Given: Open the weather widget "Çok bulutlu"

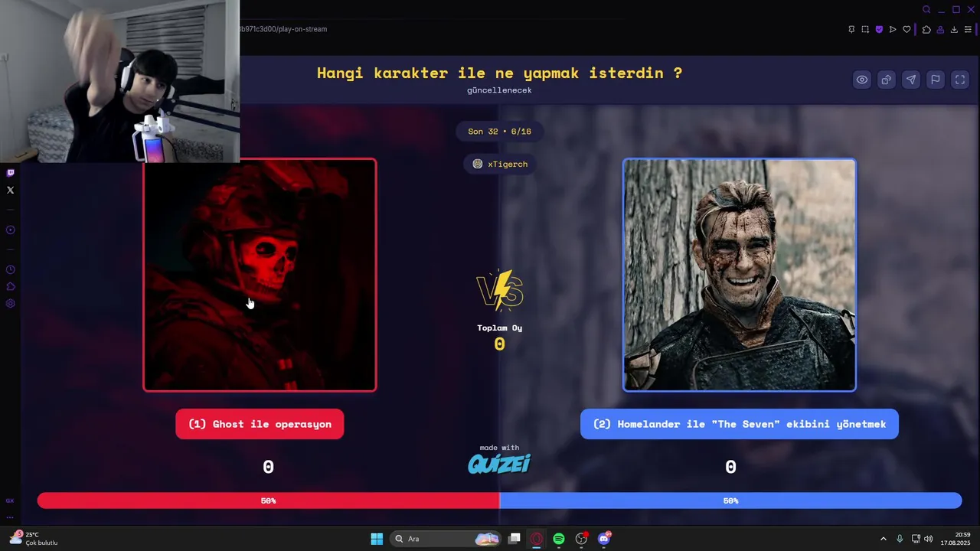Looking at the screenshot, I should coord(34,539).
